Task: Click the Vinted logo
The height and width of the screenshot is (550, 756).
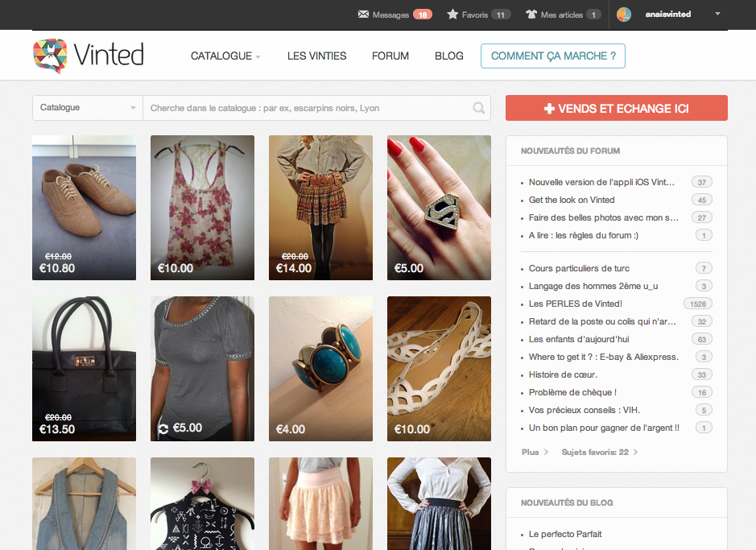Action: tap(89, 56)
